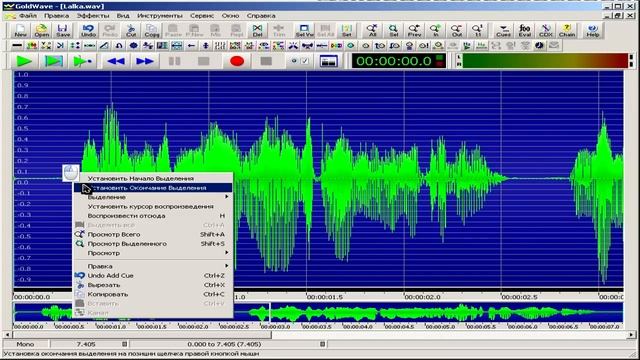Screen dimensions: 640x360
Task: Click the Undo toolbar icon
Action: click(x=88, y=31)
